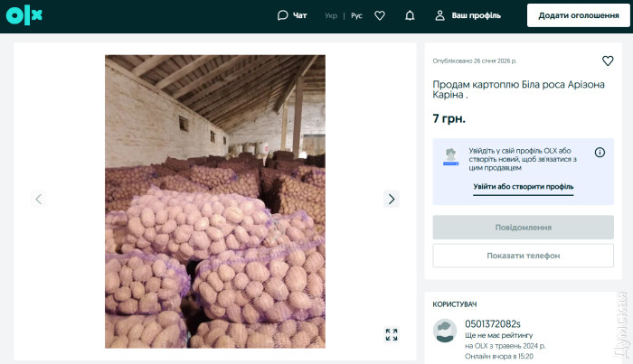
Task: Show previous photo with left arrow
Action: 38,199
